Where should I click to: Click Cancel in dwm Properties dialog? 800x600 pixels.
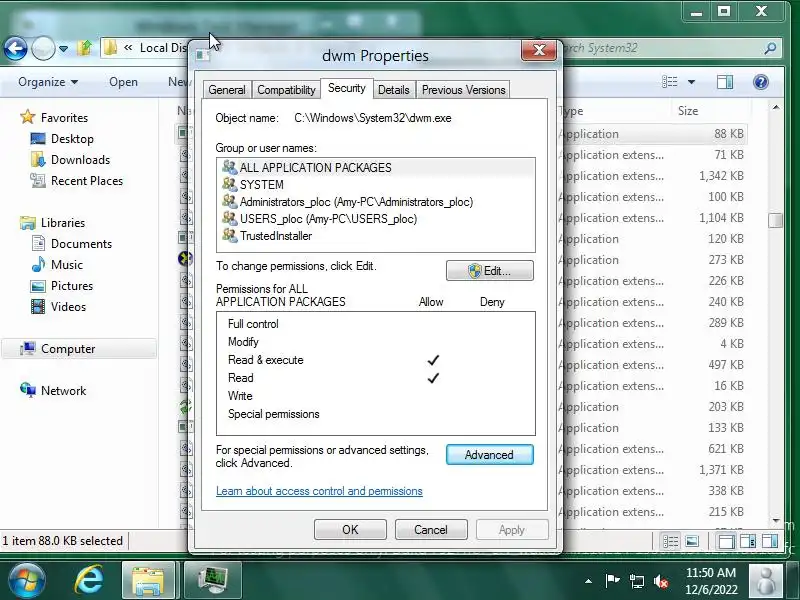click(x=431, y=530)
